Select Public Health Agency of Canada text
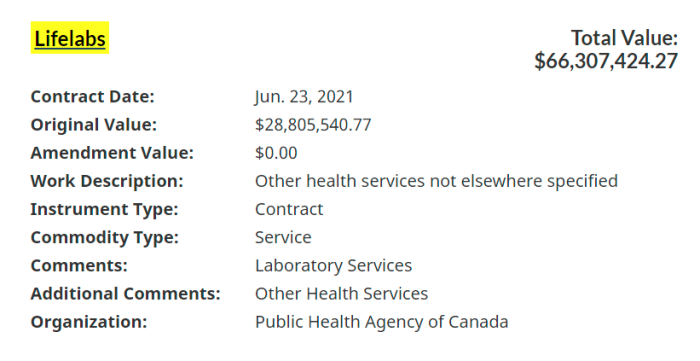Viewport: 700px width, 361px height. (x=382, y=322)
